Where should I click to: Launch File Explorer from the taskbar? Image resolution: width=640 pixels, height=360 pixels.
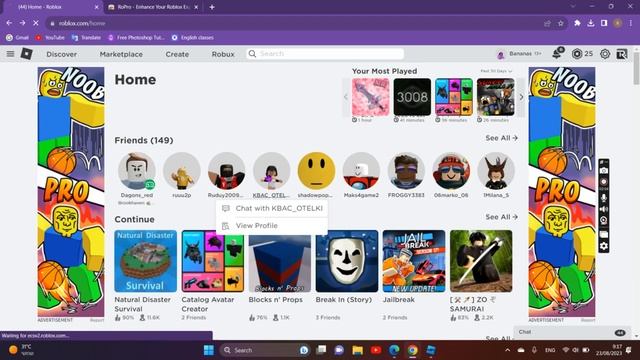click(x=358, y=350)
